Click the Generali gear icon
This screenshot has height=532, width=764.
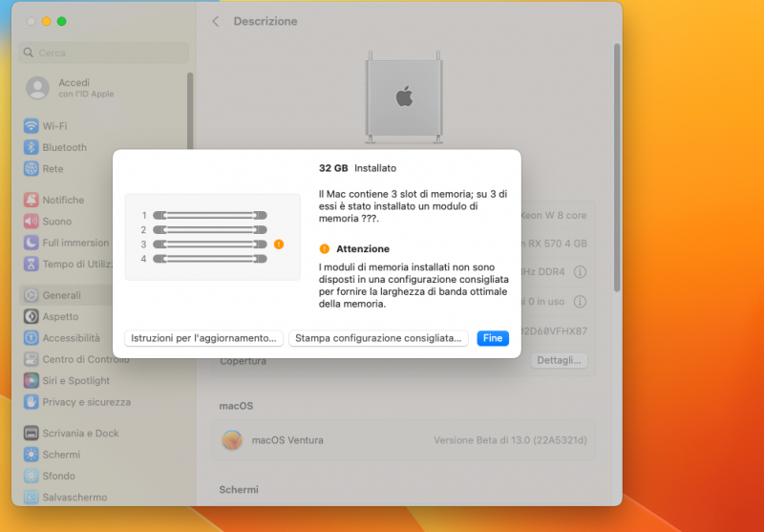coord(32,295)
